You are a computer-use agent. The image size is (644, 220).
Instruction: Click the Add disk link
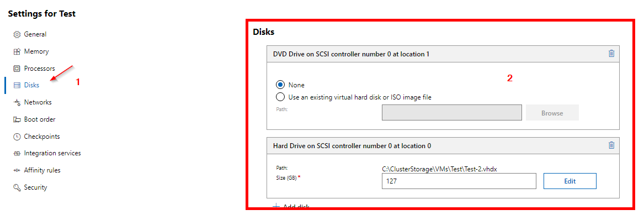(x=291, y=206)
